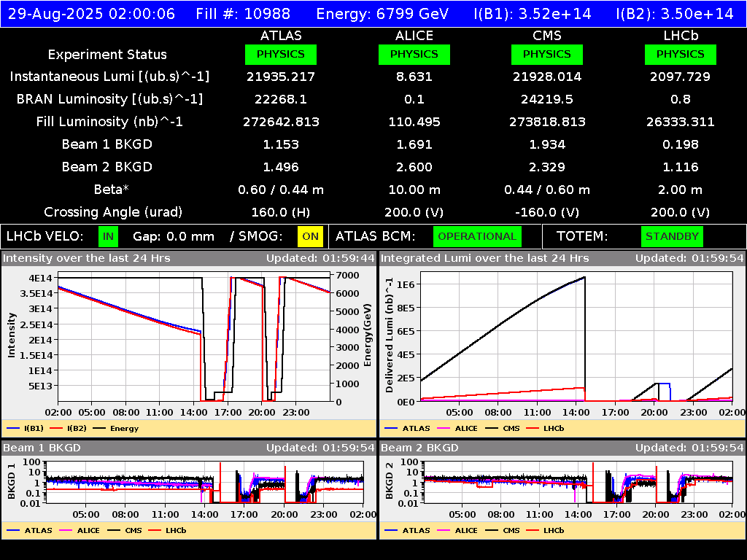Click the Integrated Lumi over the last 24 Hrs title

485,258
